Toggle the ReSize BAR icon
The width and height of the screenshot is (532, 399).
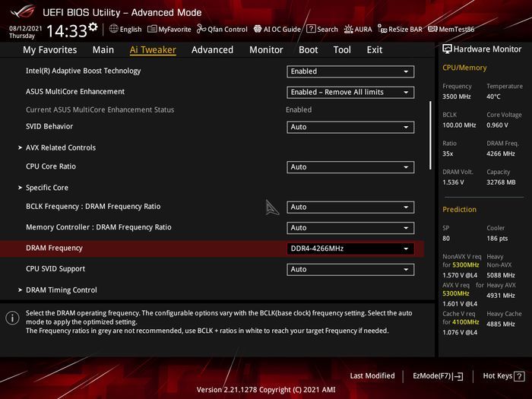point(382,29)
